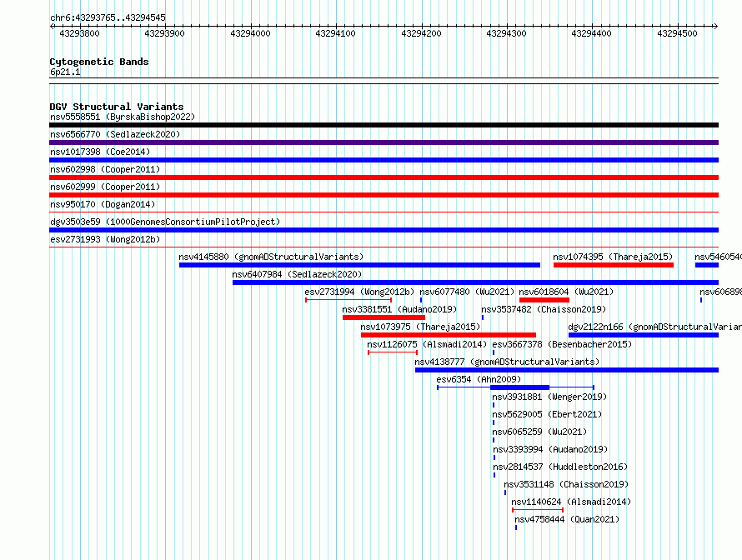Open the nsv1017398 (Coe2014) variant
Screen dimensions: 742x560
(x=100, y=152)
